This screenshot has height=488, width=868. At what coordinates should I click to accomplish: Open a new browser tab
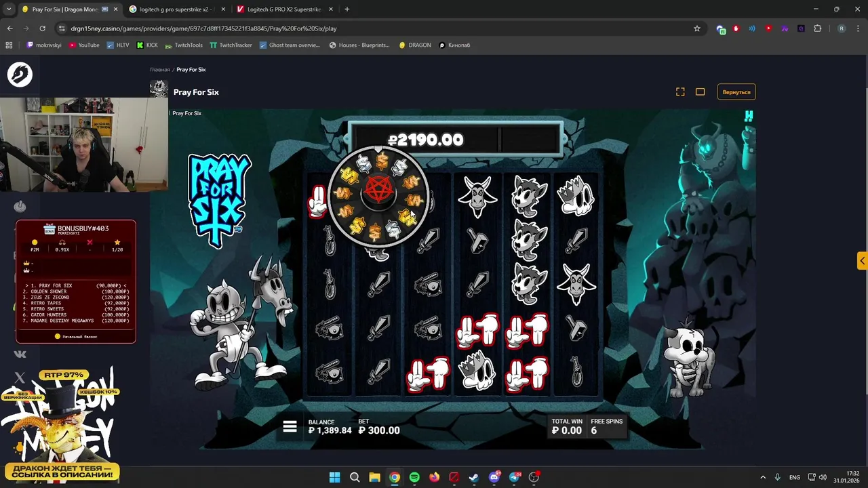point(347,9)
